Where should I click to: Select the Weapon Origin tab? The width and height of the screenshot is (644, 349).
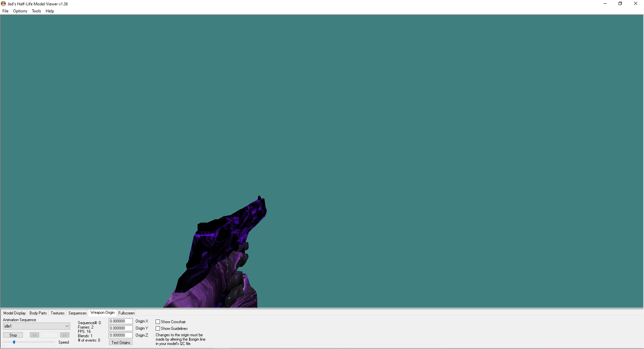(102, 312)
